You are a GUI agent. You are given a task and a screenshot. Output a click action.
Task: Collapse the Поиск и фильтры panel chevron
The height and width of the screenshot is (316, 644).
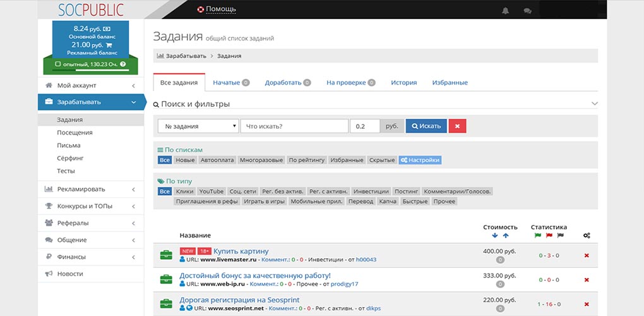pos(594,104)
